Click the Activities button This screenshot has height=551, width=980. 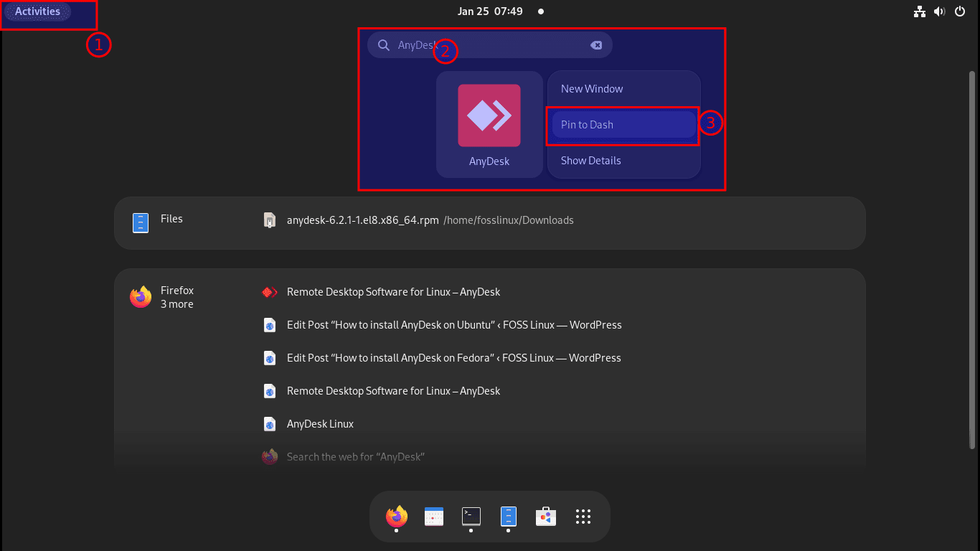pos(37,11)
